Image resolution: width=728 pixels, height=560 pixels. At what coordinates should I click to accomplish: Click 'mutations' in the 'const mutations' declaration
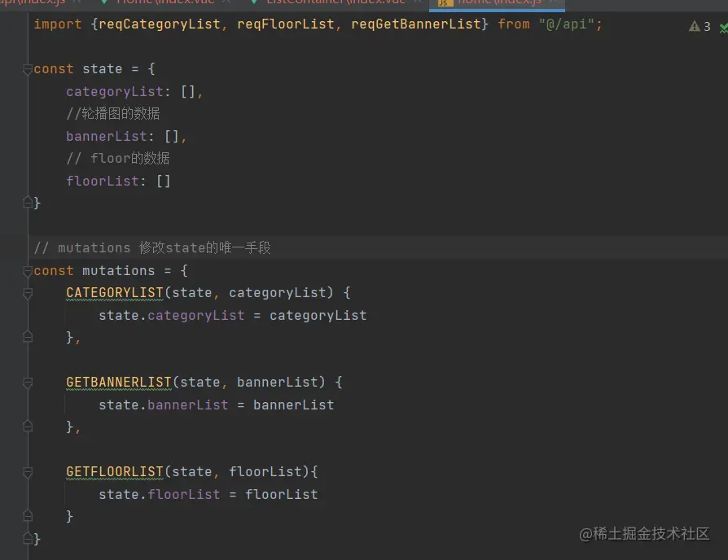pyautogui.click(x=118, y=270)
